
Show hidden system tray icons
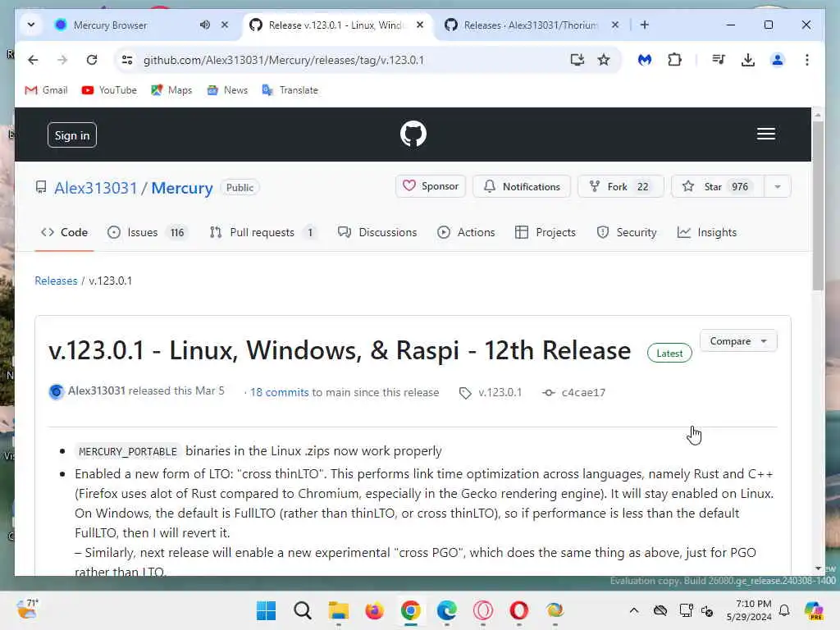pyautogui.click(x=634, y=610)
